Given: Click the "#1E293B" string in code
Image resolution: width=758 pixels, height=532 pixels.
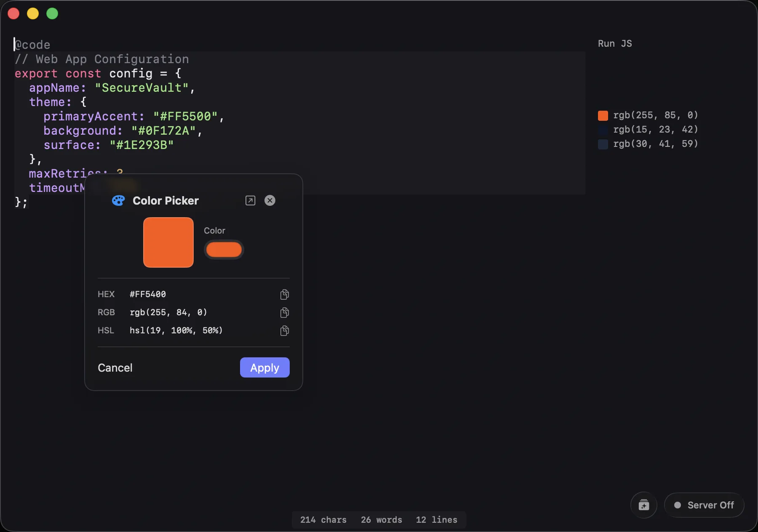Looking at the screenshot, I should tap(141, 145).
